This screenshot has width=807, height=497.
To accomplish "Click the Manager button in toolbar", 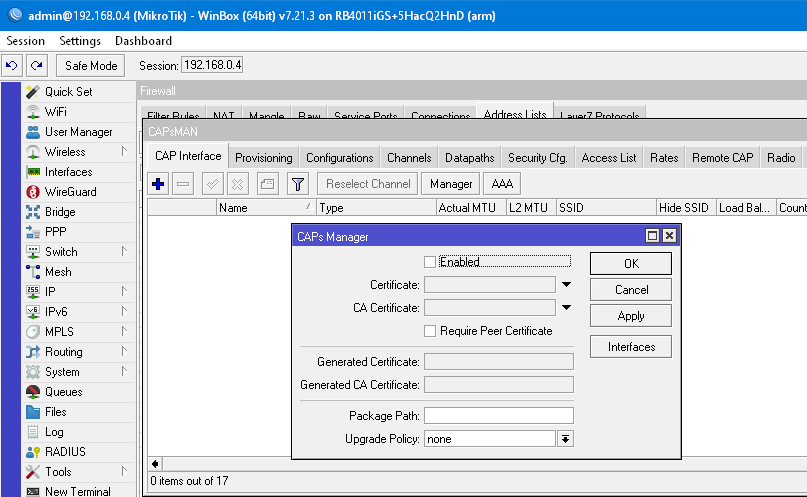I will [451, 184].
